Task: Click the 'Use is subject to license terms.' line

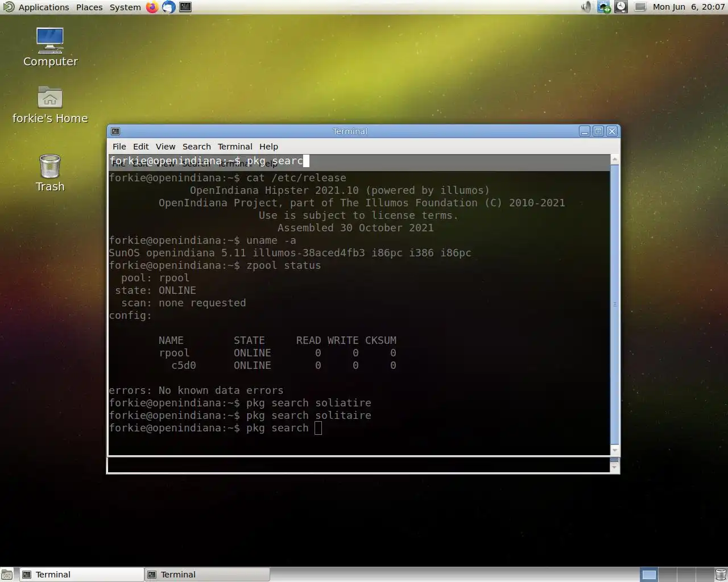Action: 358,215
